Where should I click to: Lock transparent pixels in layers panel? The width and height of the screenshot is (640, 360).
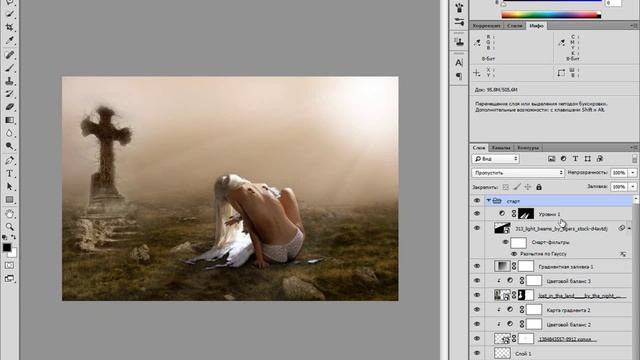tap(506, 187)
